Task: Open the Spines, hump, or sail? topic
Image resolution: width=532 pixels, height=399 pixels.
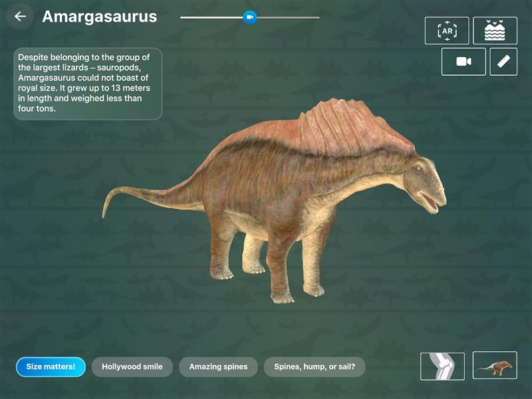Action: coord(315,367)
